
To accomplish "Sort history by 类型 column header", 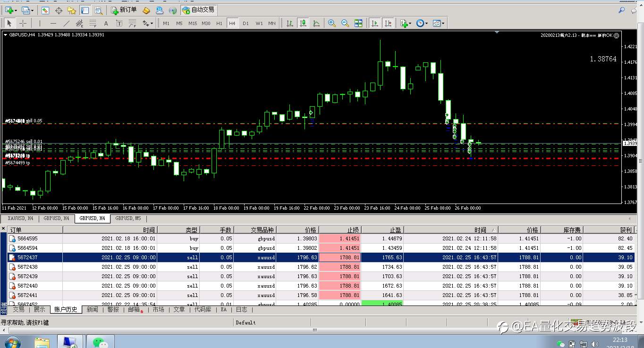I will 178,230.
